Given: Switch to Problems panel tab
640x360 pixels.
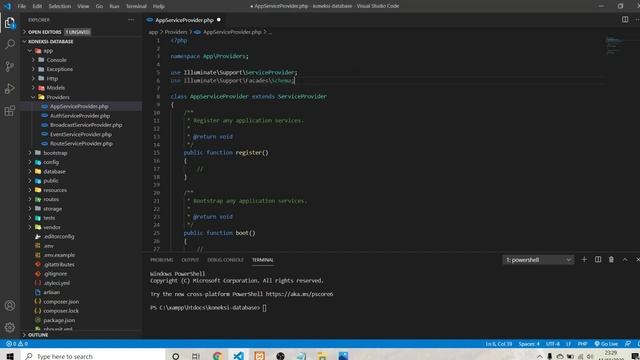Looking at the screenshot, I should click(162, 260).
